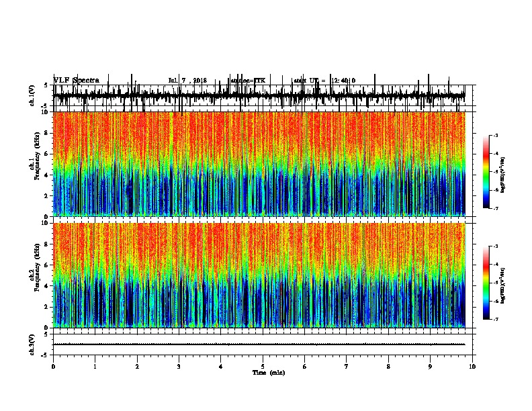532x411 pixels.
Task: Click the "5" time axis tick label
Action: [263, 367]
